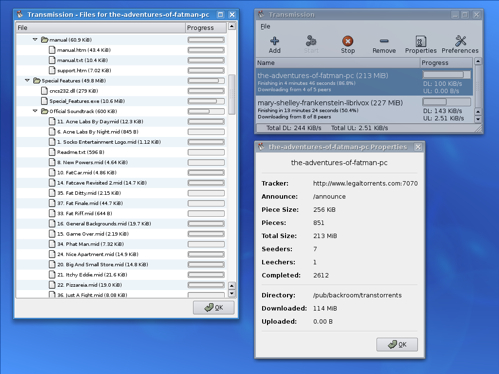The height and width of the screenshot is (374, 499).
Task: Sort files by the Progress column header
Action: [x=206, y=28]
